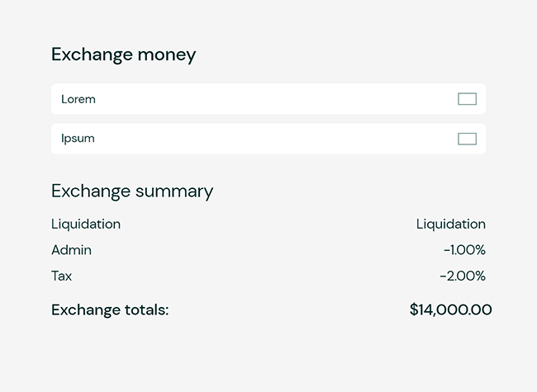The width and height of the screenshot is (537, 392).
Task: Click the Tax row label
Action: (x=62, y=276)
